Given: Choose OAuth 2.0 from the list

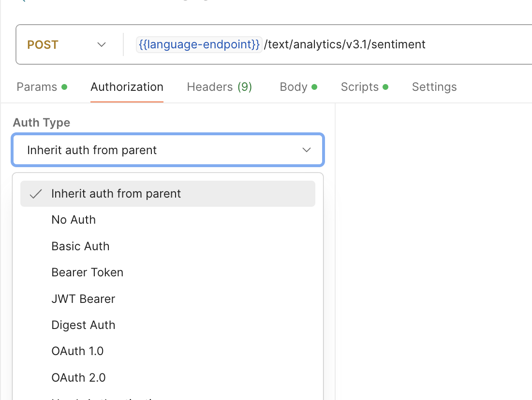Looking at the screenshot, I should 78,377.
